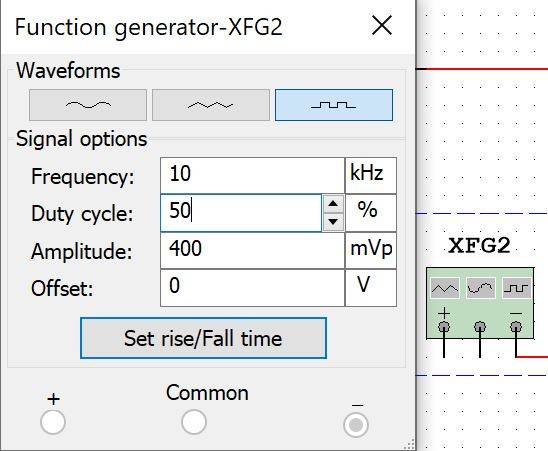
Task: Click the Frequency input field
Action: pyautogui.click(x=252, y=176)
